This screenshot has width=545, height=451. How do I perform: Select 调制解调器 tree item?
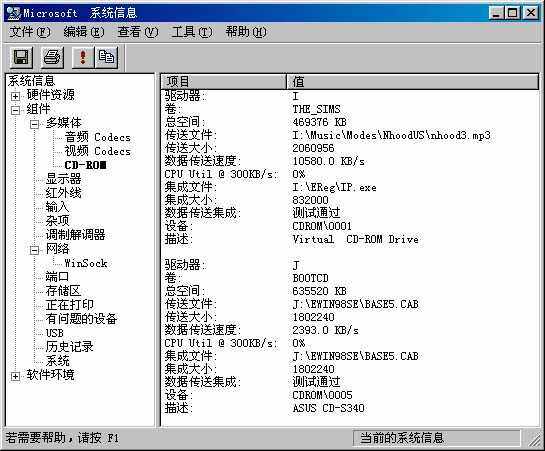pyautogui.click(x=75, y=235)
